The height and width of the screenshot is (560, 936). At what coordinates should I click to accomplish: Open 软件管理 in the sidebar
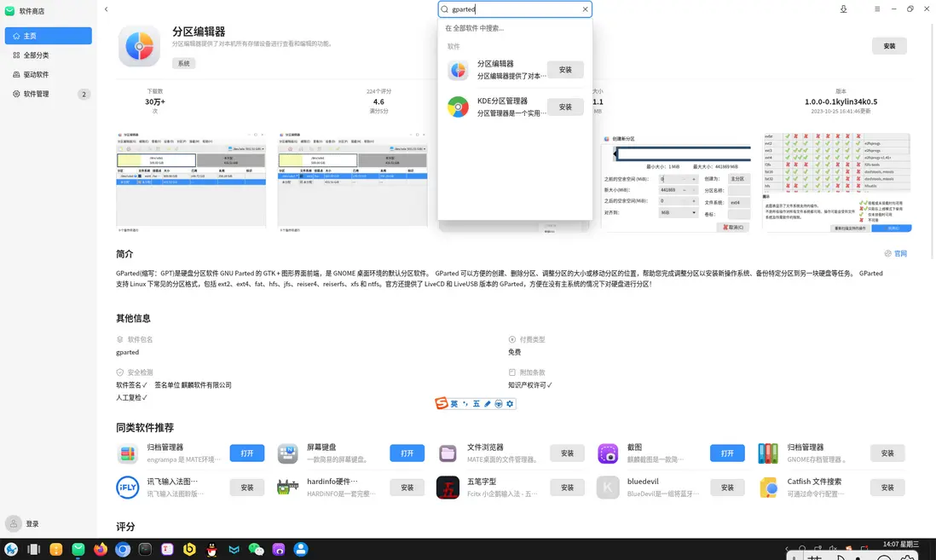coord(49,94)
